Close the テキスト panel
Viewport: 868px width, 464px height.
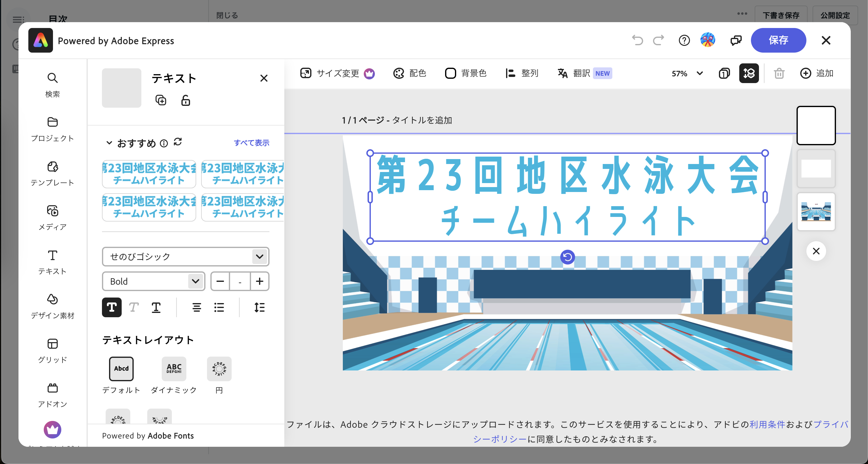point(264,78)
